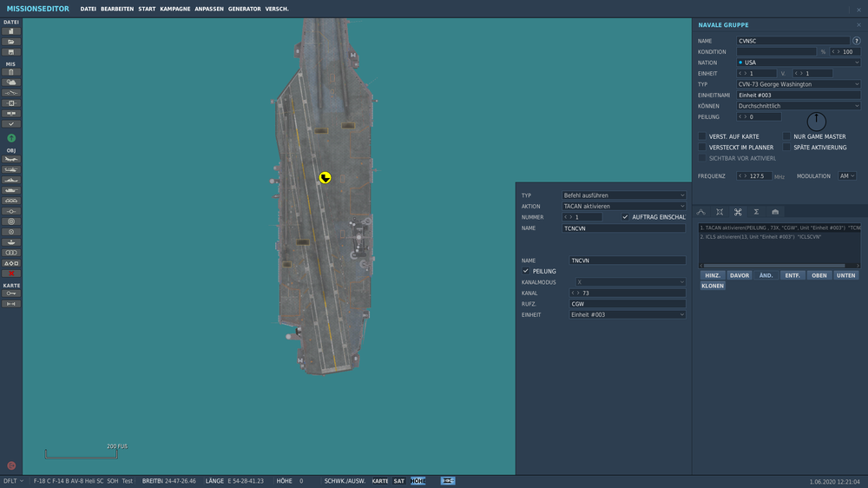Enable SPÄTE AKTIVIERUNG checkbox
The height and width of the screenshot is (488, 868).
(x=786, y=148)
